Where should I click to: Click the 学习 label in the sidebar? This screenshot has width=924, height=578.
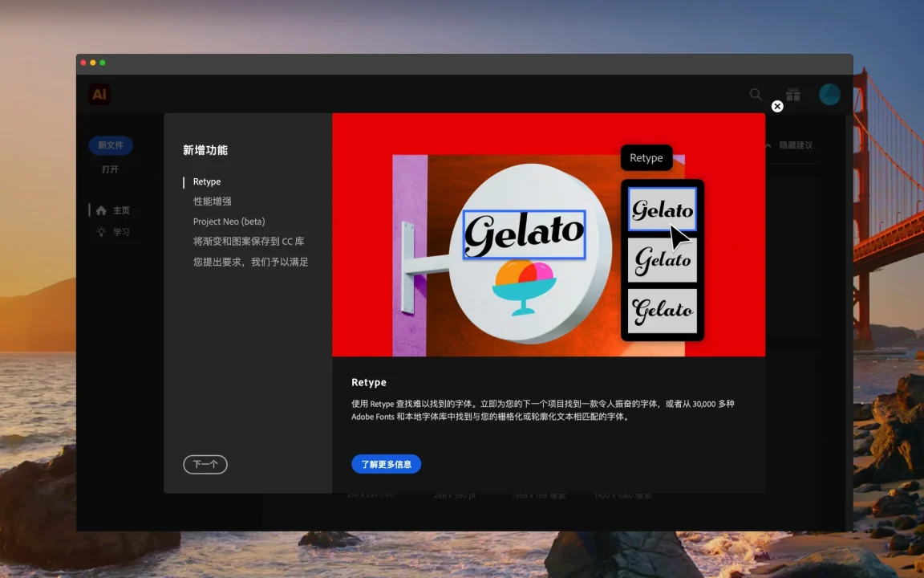pos(121,232)
